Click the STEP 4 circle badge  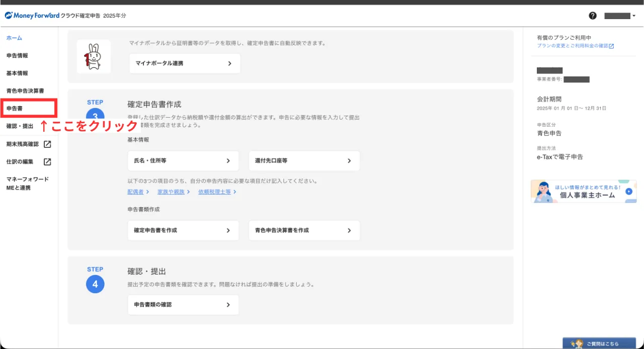click(x=95, y=284)
